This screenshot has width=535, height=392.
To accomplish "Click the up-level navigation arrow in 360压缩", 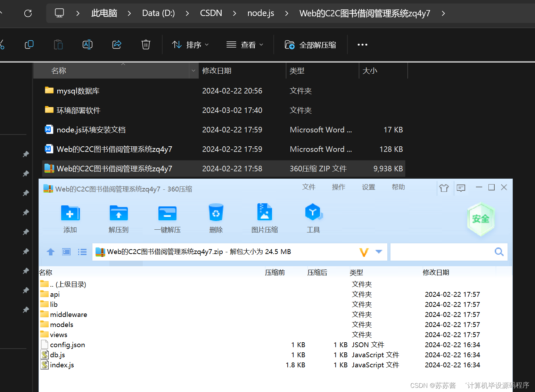I will [x=50, y=252].
